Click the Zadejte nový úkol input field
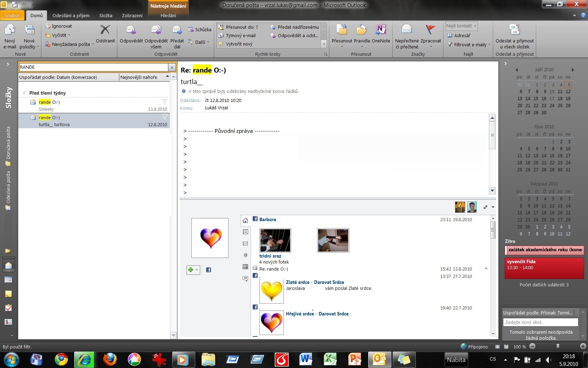The width and height of the screenshot is (588, 368). [x=541, y=322]
